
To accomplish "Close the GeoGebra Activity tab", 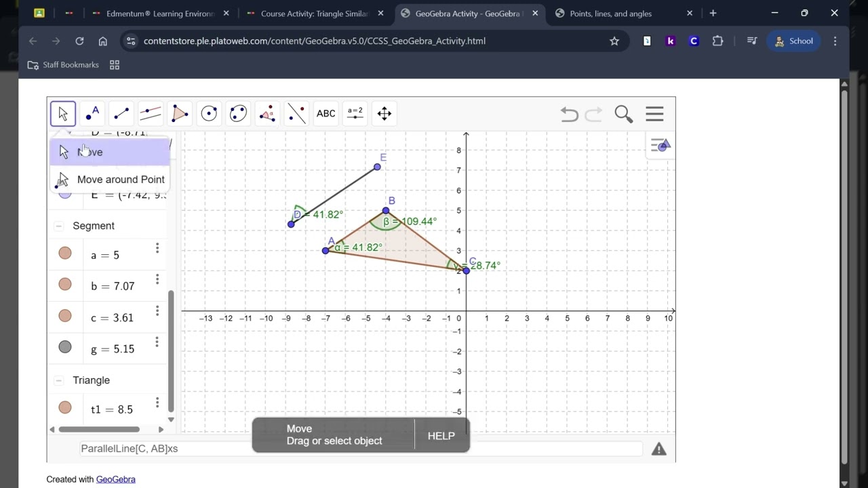I will point(536,14).
